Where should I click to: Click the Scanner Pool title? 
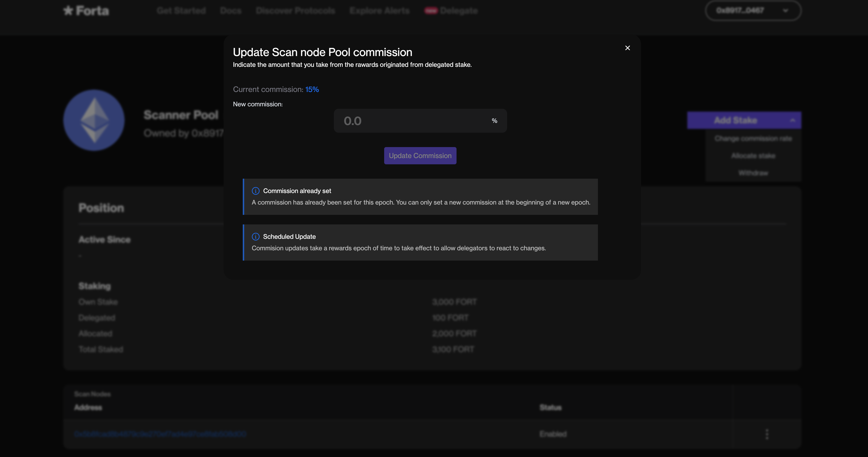coord(181,115)
